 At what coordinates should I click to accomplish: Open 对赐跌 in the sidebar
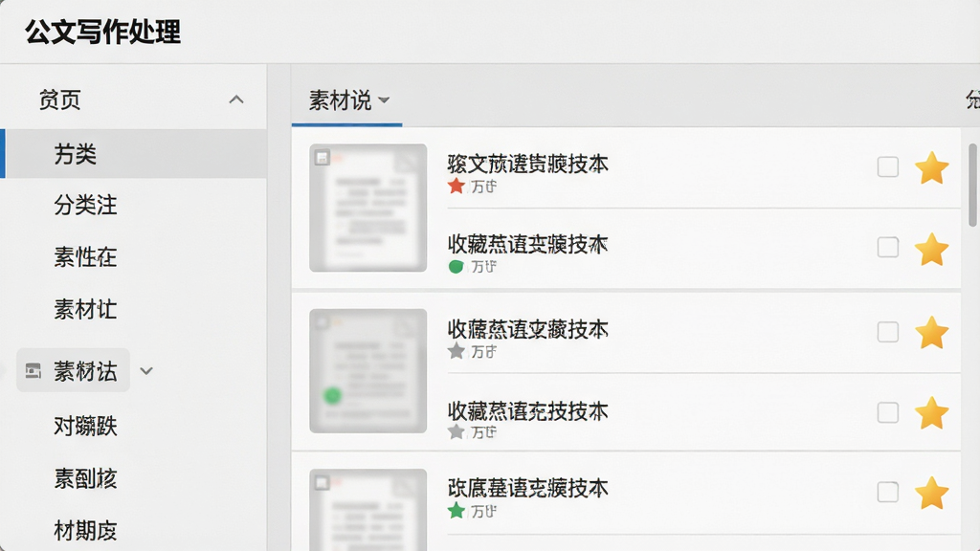point(85,426)
